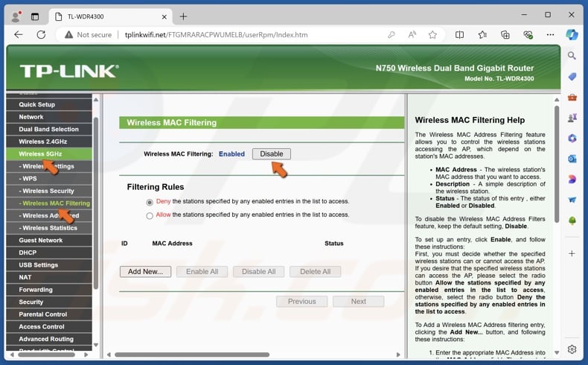Open the Edge split screen icon

pos(459,34)
